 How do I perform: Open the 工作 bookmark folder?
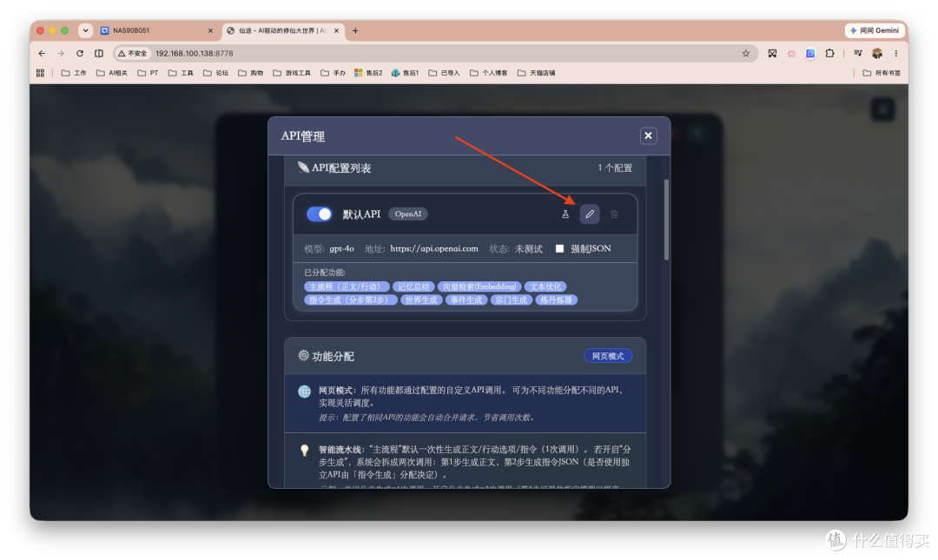[74, 73]
